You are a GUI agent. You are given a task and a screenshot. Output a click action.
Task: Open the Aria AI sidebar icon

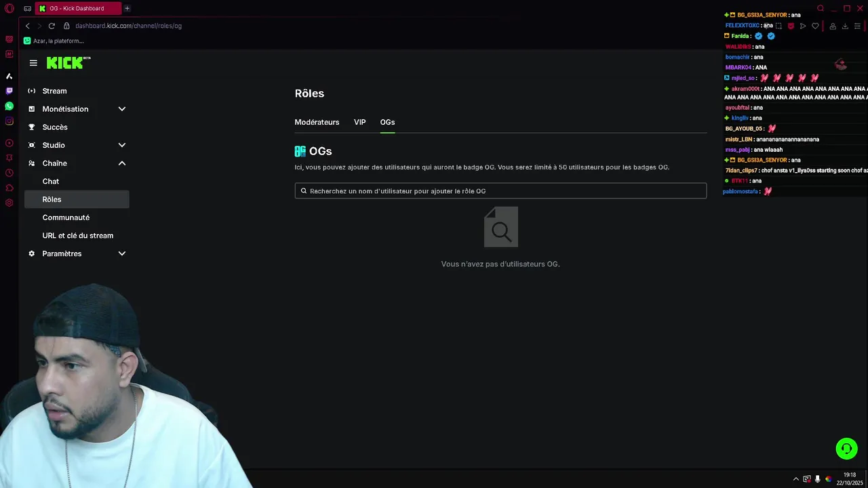(9, 76)
